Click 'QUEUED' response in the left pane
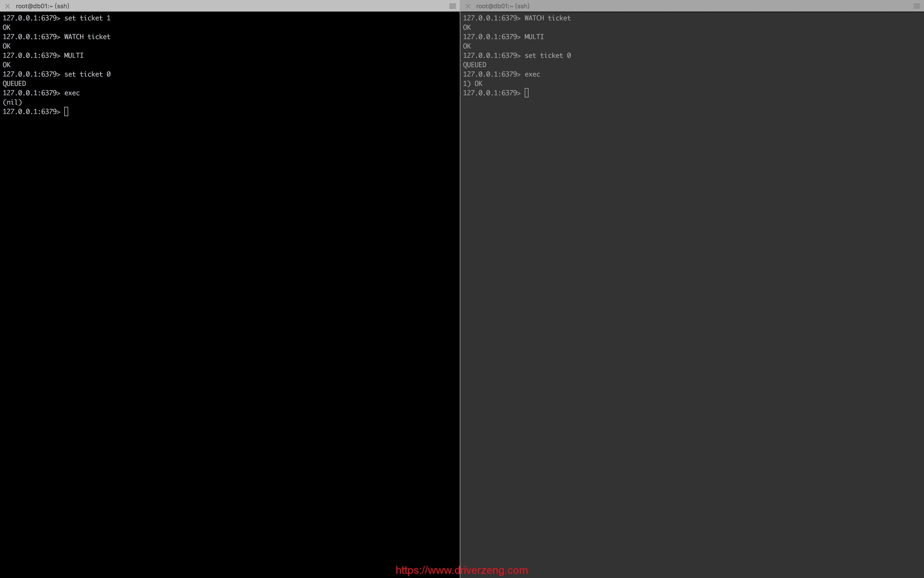Viewport: 924px width, 578px height. (x=15, y=83)
